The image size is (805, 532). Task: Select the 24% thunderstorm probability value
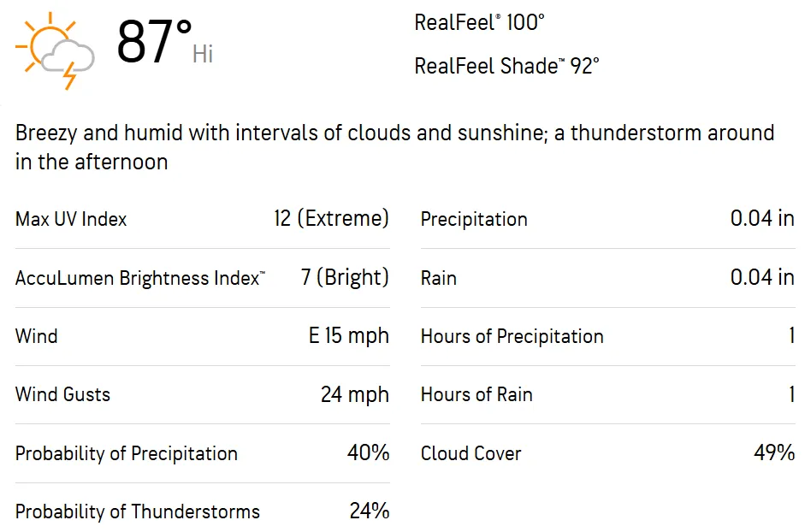(369, 511)
